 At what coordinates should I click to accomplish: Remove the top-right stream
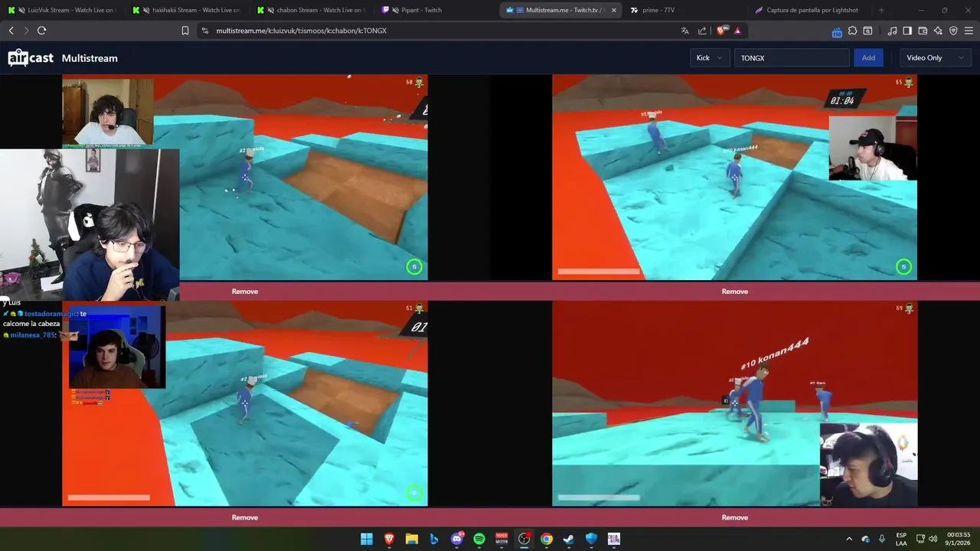(x=734, y=292)
